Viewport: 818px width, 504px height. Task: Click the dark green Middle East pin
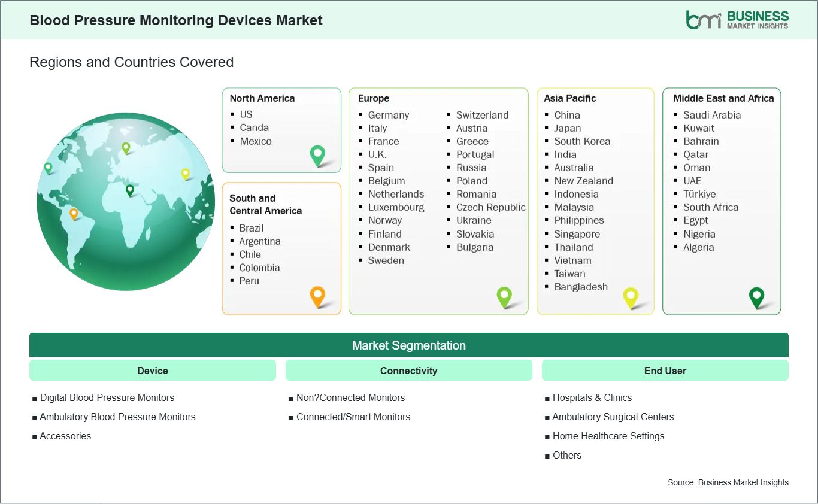coord(758,297)
